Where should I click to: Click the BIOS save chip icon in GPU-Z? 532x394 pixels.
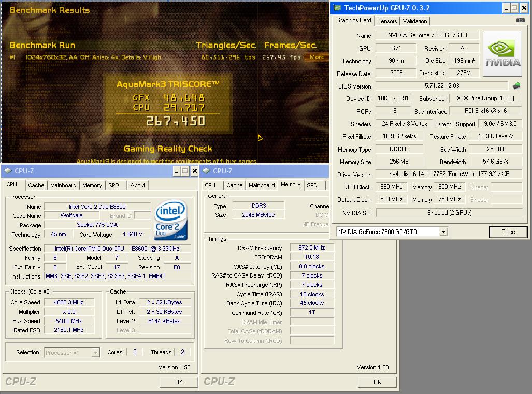(516, 86)
